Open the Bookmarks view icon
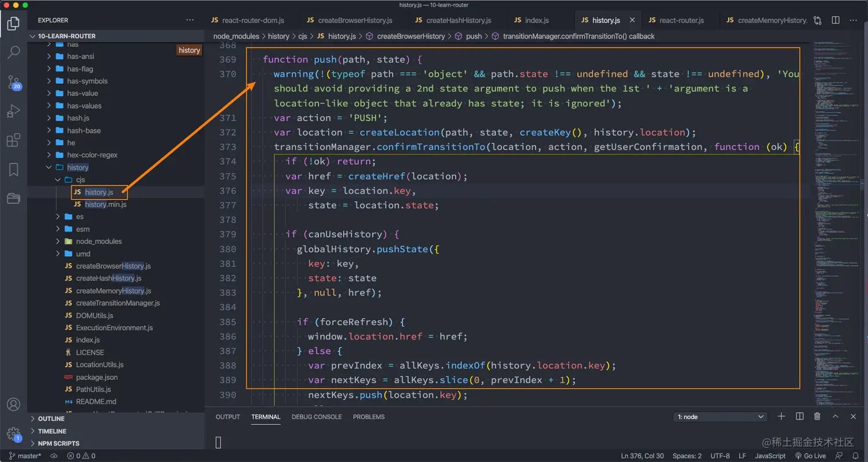The image size is (868, 462). click(x=13, y=170)
